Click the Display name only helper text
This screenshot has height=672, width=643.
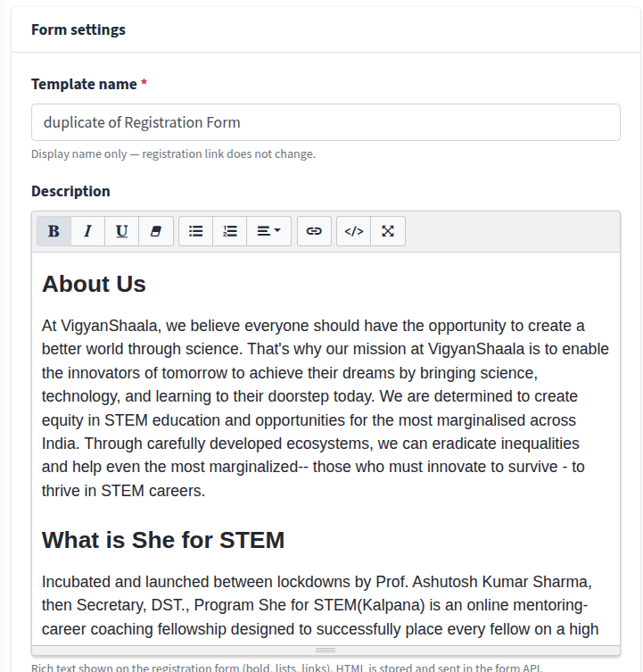coord(173,153)
